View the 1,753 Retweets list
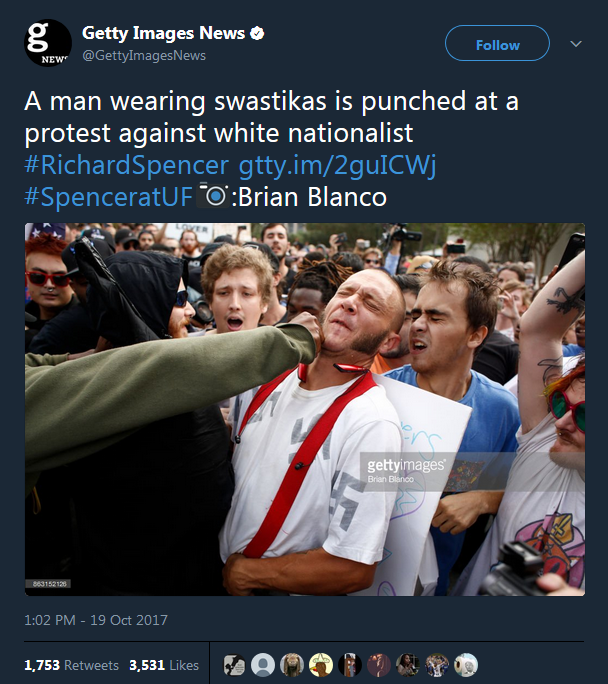 pyautogui.click(x=72, y=665)
